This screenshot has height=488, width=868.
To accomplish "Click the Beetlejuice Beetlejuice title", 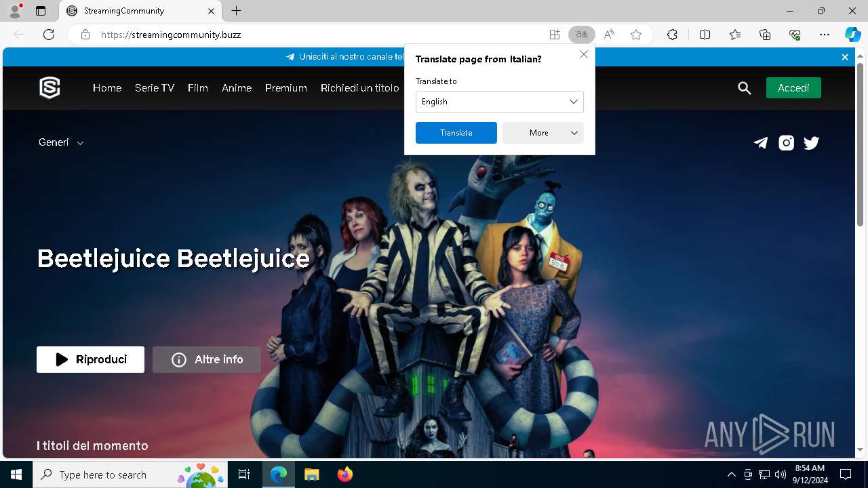I will (174, 258).
